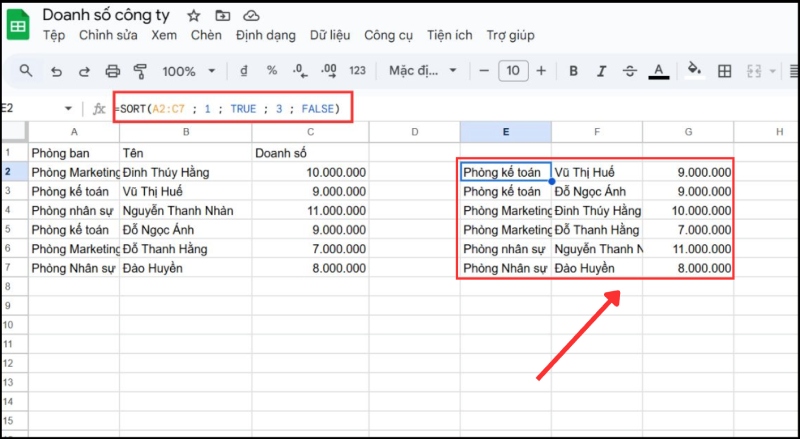The image size is (800, 439).
Task: Open the Xem menu
Action: coord(164,35)
